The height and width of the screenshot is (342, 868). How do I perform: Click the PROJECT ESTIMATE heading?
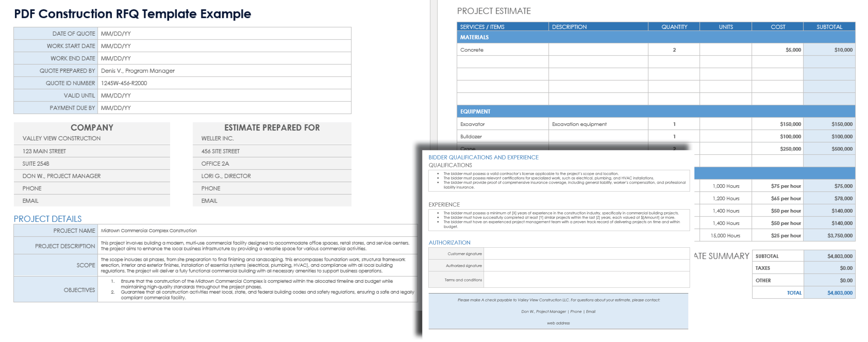494,11
